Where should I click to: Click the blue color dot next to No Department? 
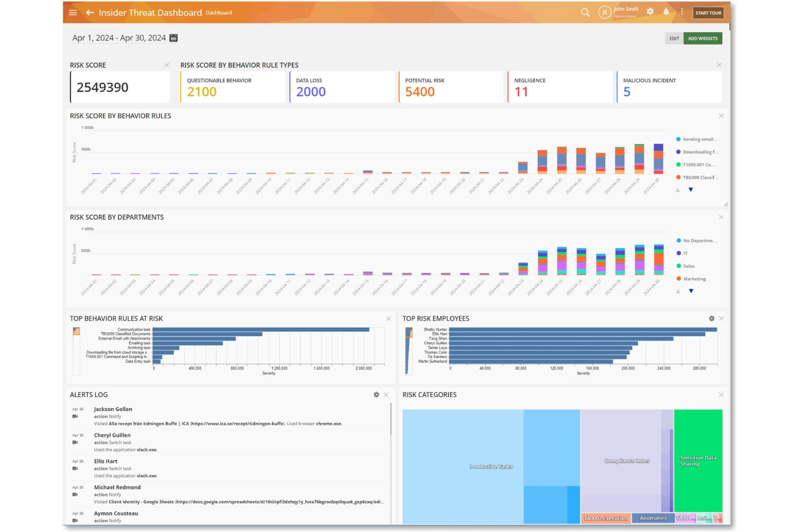click(x=678, y=240)
